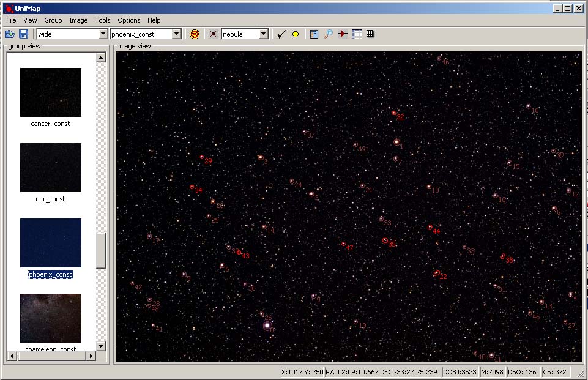
Task: Click the M:2098 status bar field
Action: pyautogui.click(x=491, y=372)
